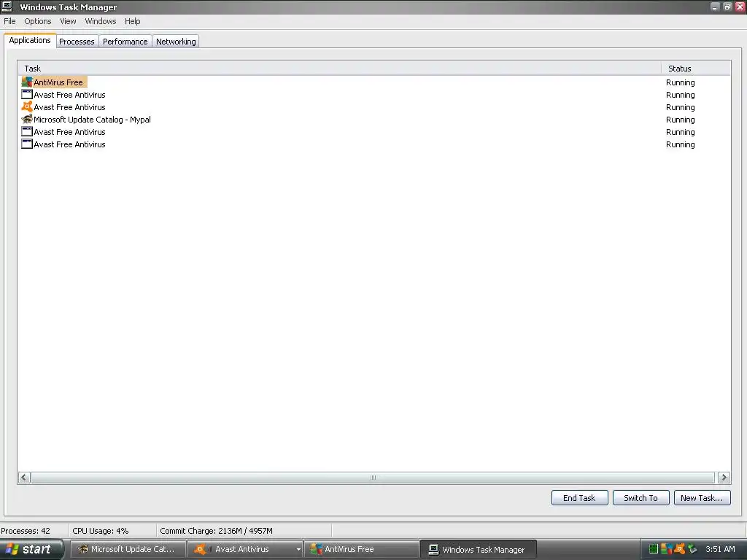Click the AVG icon beside AntiVirus Free task
The height and width of the screenshot is (560, 747).
point(27,82)
